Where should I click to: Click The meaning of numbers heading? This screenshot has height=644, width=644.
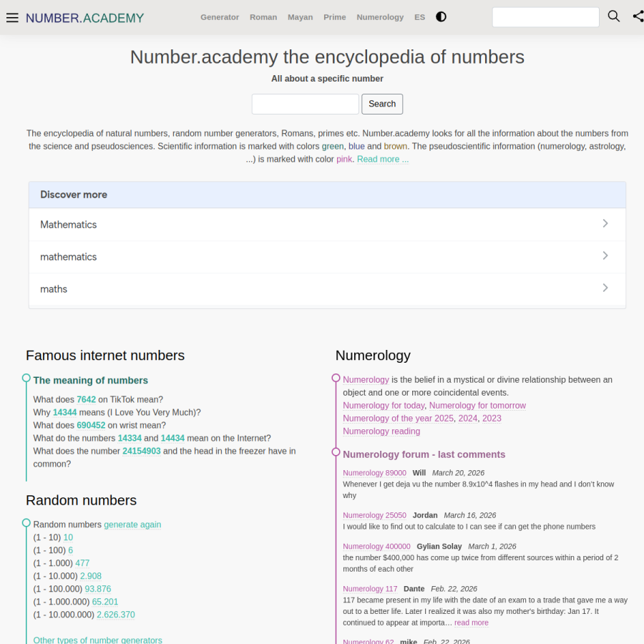[90, 381]
